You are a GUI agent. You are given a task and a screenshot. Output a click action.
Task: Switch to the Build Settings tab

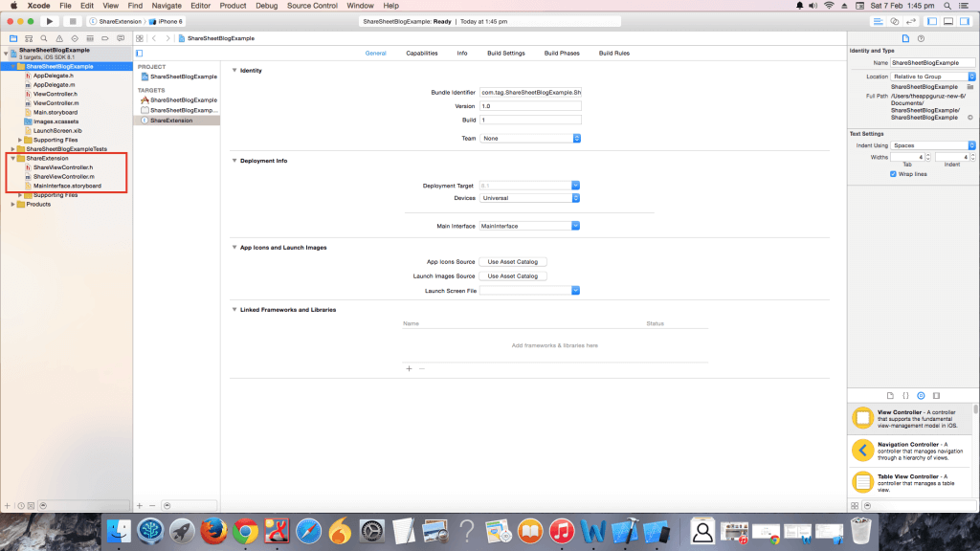point(506,54)
